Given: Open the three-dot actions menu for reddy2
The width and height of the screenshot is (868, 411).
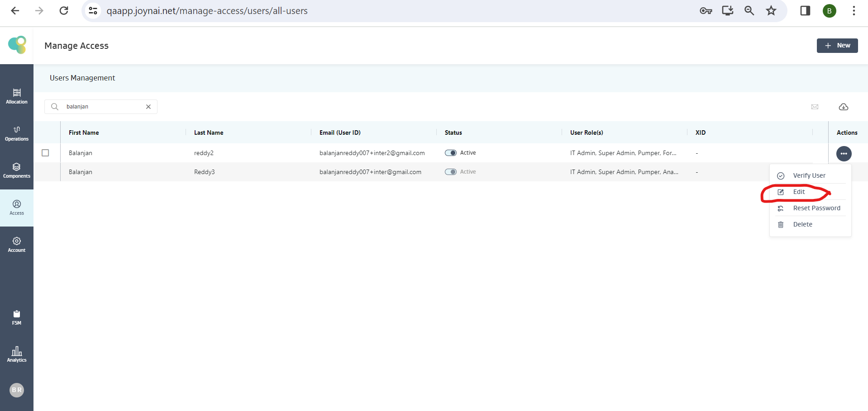Looking at the screenshot, I should point(844,154).
